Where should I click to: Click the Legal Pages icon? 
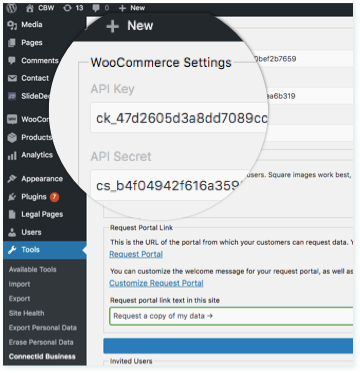pyautogui.click(x=12, y=215)
